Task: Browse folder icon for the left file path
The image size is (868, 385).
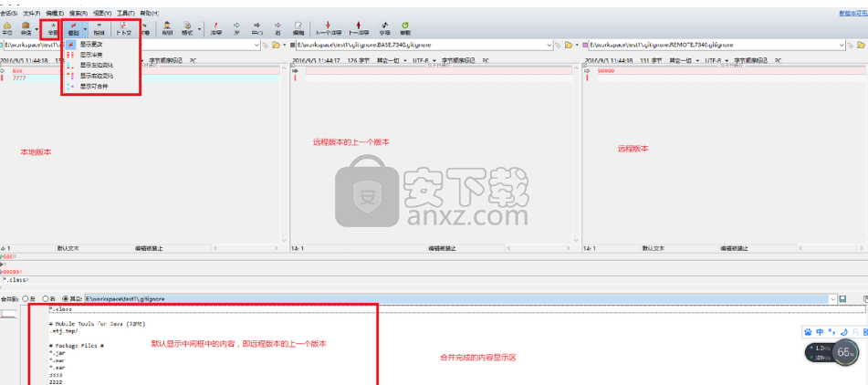Action: 276,45
